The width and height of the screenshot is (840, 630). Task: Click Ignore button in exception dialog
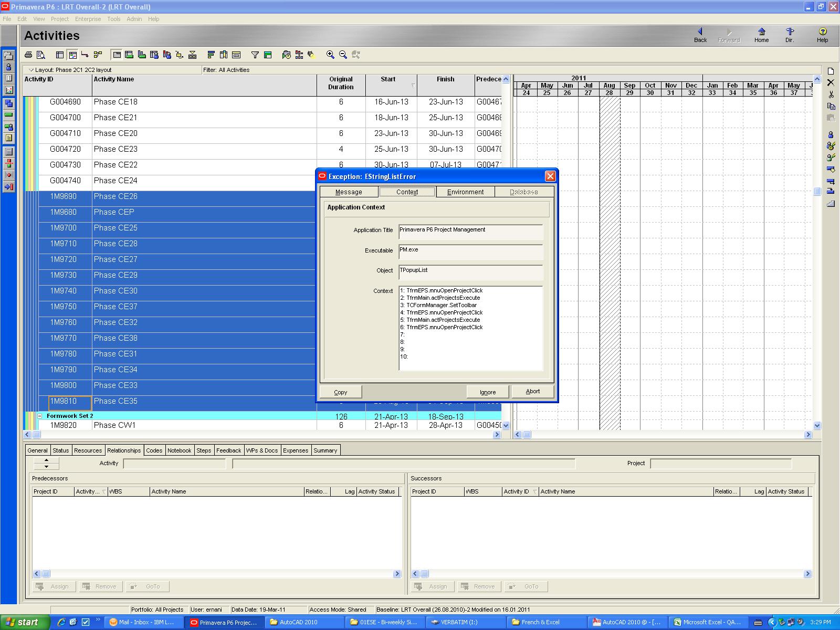point(488,392)
